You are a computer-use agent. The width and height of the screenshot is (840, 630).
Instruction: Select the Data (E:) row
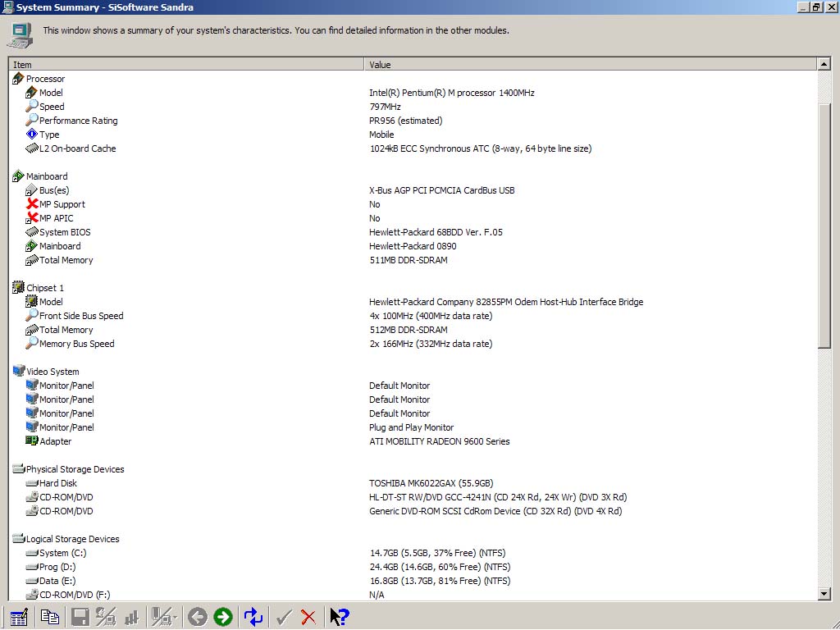(57, 580)
